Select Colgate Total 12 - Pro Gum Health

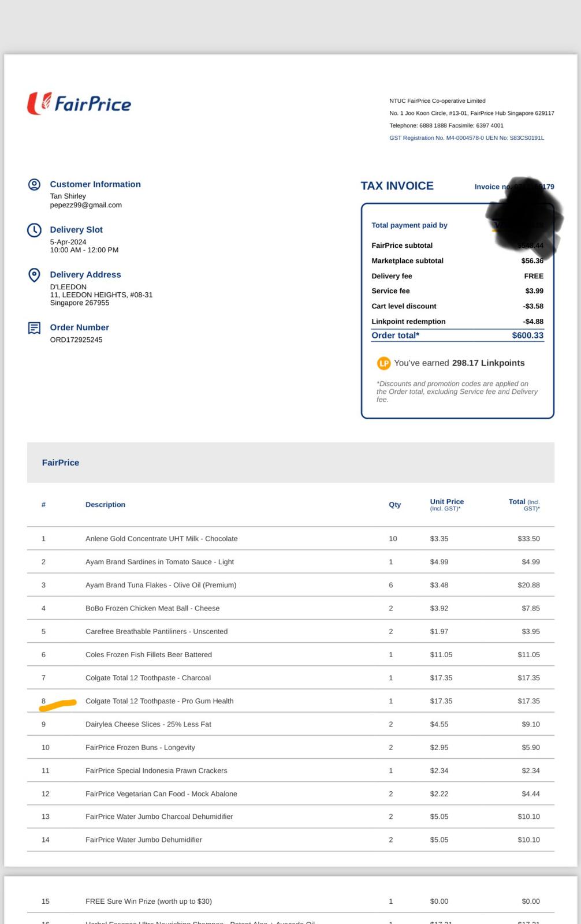(159, 701)
